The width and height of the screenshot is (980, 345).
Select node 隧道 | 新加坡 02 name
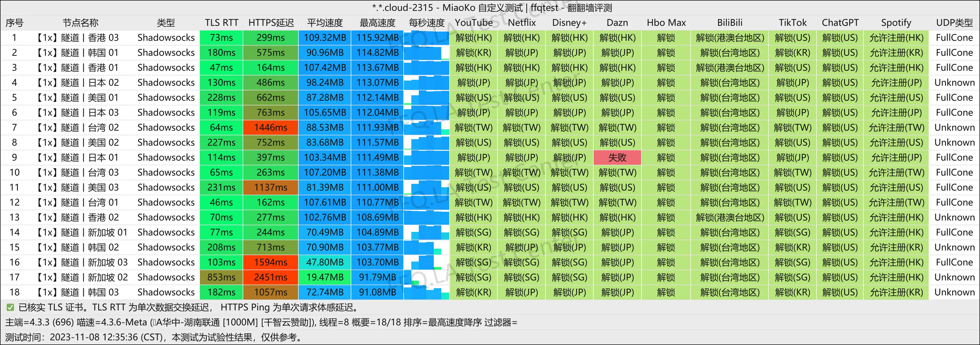click(x=82, y=277)
